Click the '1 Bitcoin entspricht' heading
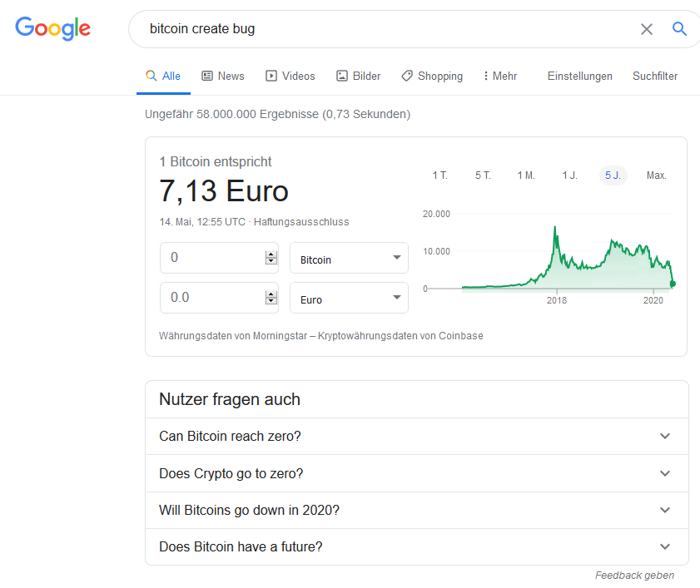The image size is (700, 588). 216,161
